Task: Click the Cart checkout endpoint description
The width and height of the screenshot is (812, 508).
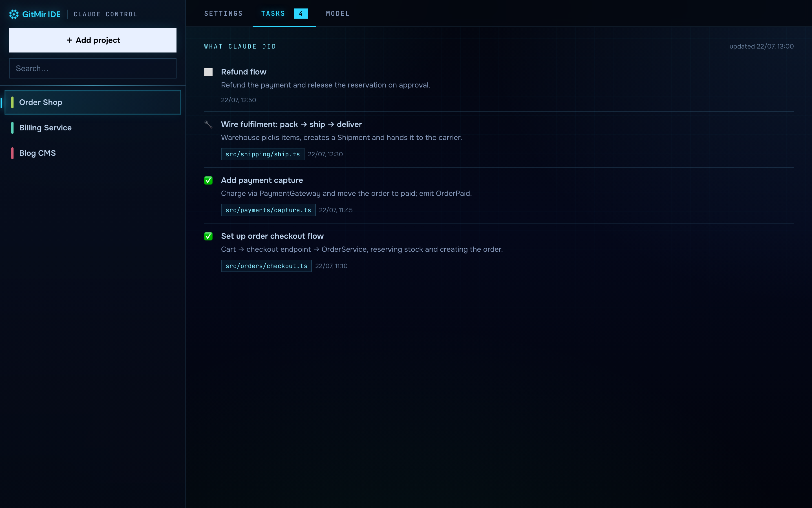Action: 362,249
